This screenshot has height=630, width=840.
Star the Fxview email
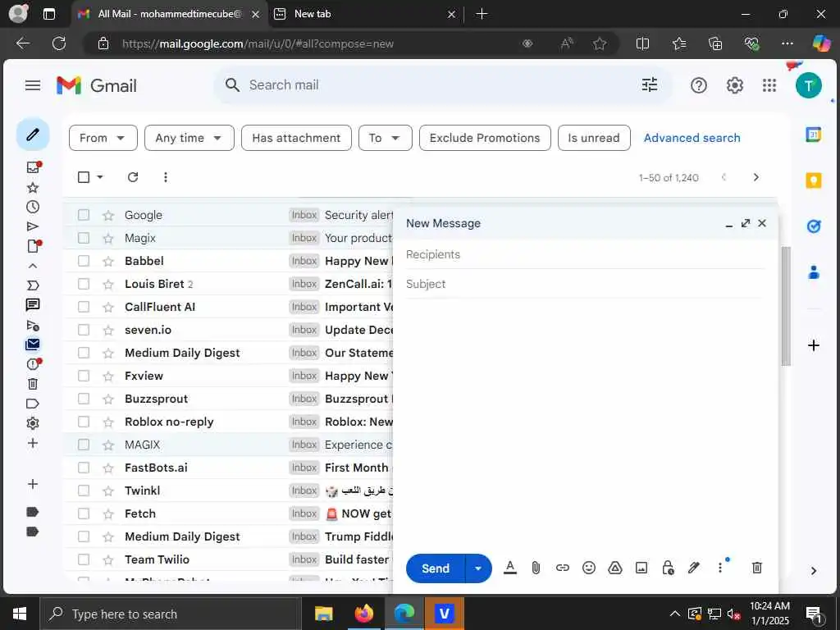tap(108, 376)
